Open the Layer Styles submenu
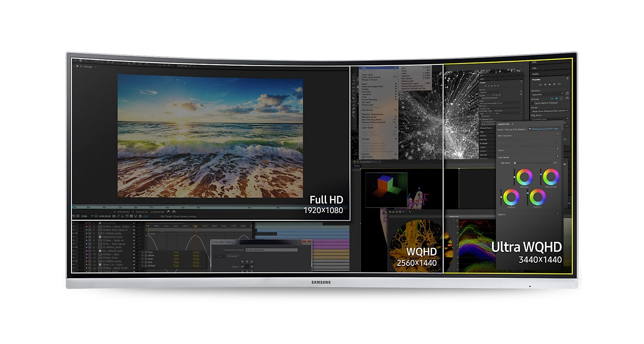The image size is (644, 344). tap(378, 127)
